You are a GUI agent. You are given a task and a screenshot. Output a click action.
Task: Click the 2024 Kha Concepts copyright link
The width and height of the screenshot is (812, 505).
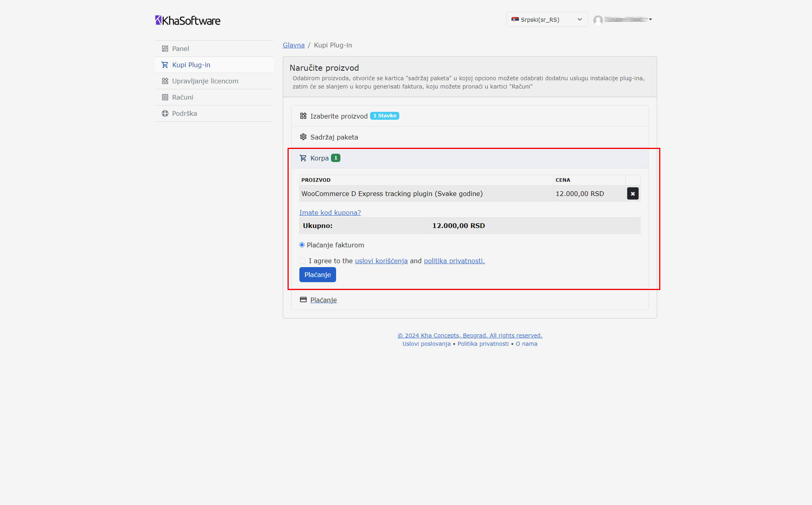click(x=470, y=335)
